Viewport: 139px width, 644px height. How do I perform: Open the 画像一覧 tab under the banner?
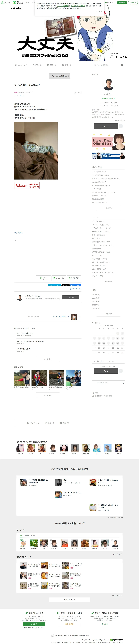click(52, 65)
